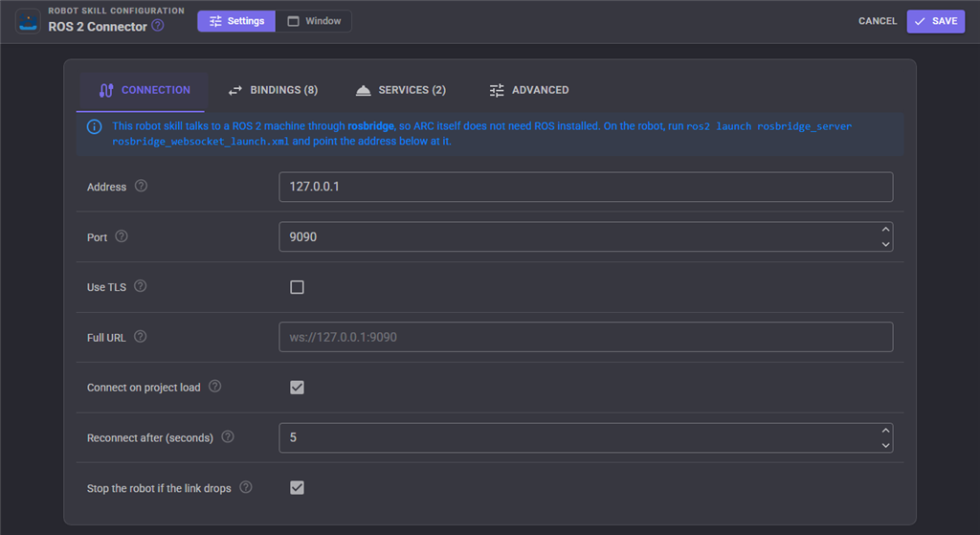This screenshot has width=980, height=535.
Task: Decrease the Port value with down arrow
Action: click(x=885, y=244)
